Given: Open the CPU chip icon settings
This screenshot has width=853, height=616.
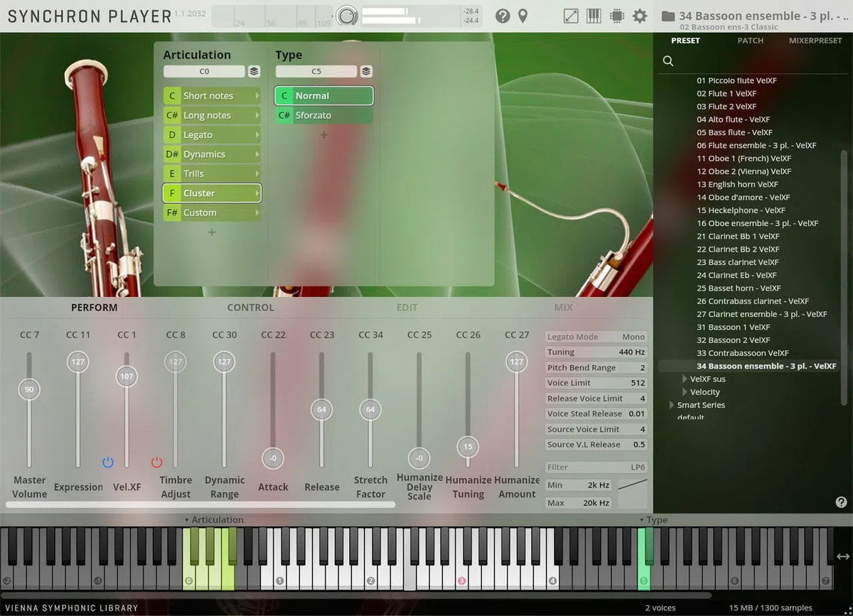Looking at the screenshot, I should 616,16.
